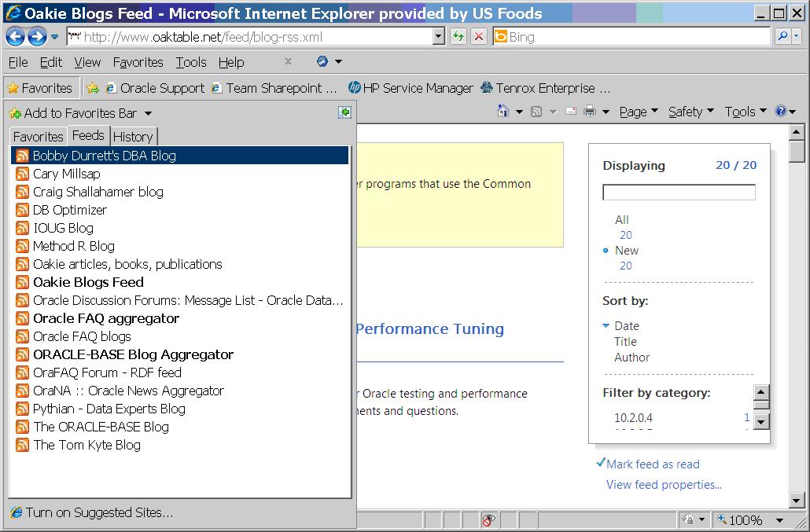Select Bobby Durrett's DBA Blog feed
This screenshot has height=532, width=810.
(180, 156)
